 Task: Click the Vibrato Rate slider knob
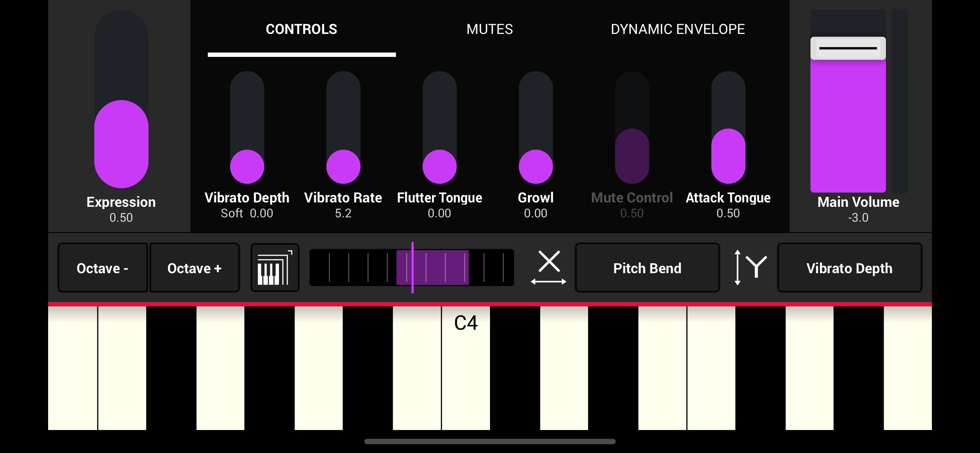pos(343,167)
